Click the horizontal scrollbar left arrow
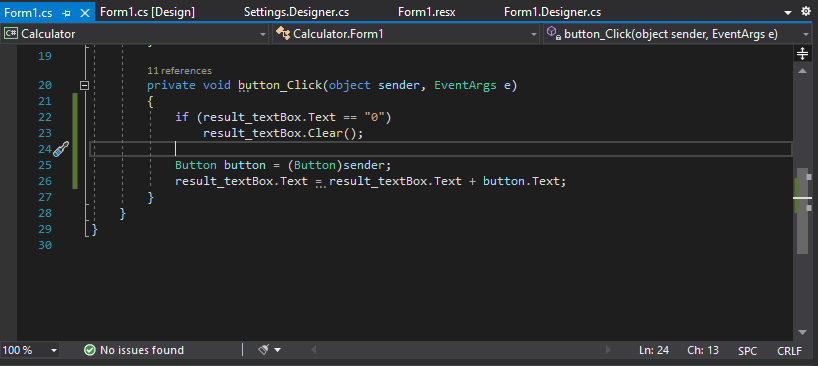 [x=314, y=350]
